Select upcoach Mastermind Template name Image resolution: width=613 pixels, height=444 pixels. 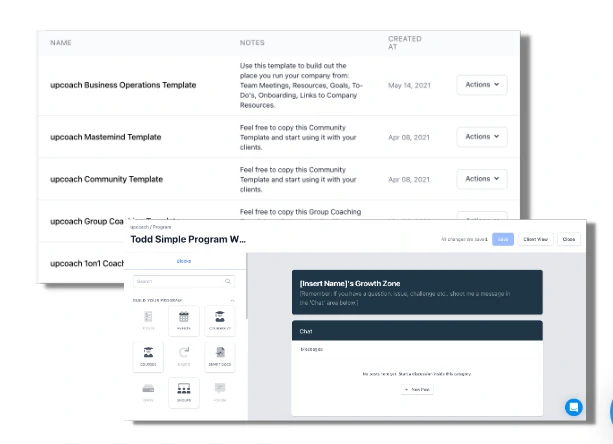click(x=106, y=137)
